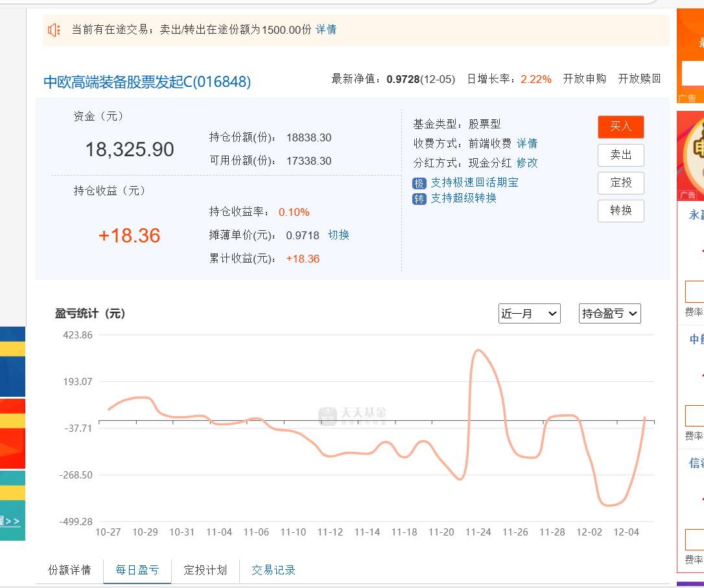Click 切换 next to 摊薄单价
This screenshot has height=588, width=704.
pos(338,235)
